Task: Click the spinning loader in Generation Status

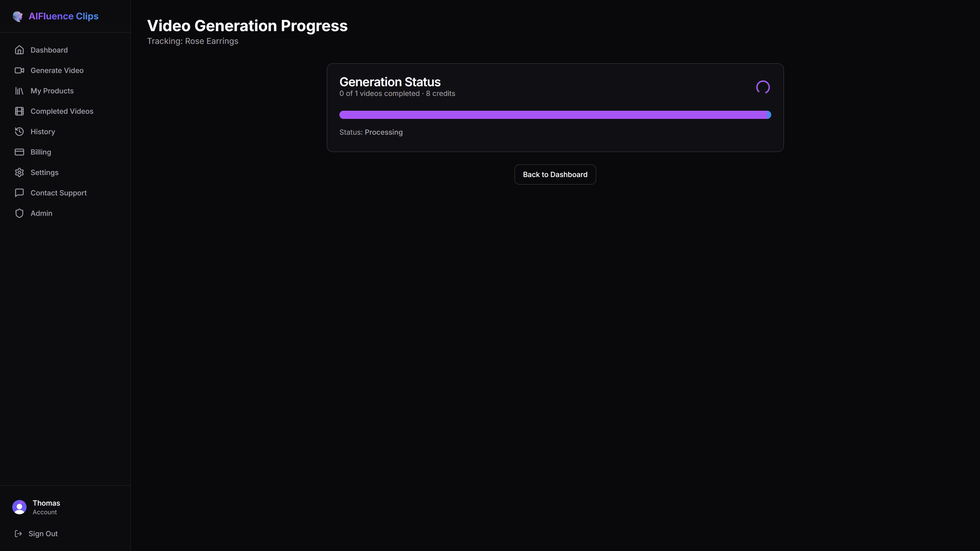Action: [x=763, y=87]
